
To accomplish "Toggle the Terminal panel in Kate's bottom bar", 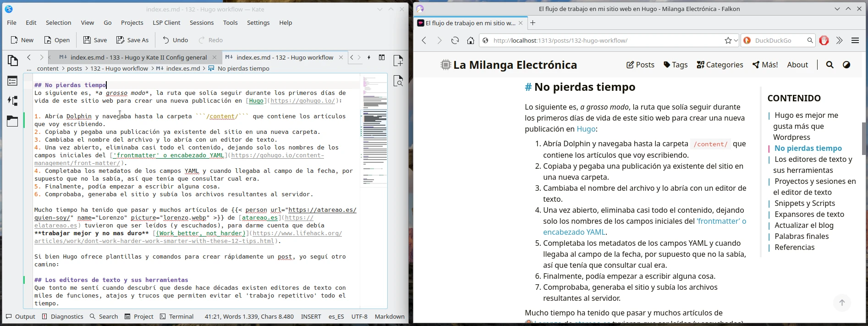I will pyautogui.click(x=177, y=316).
